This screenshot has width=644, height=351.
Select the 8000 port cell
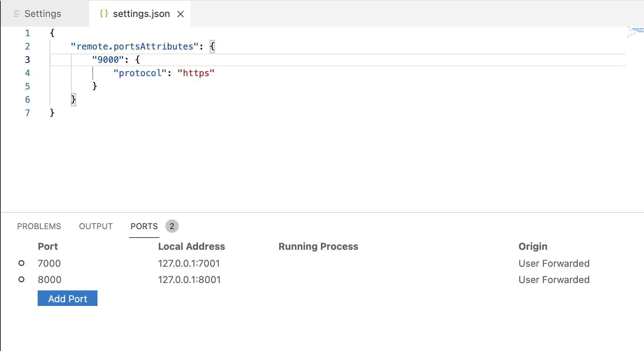pos(49,280)
